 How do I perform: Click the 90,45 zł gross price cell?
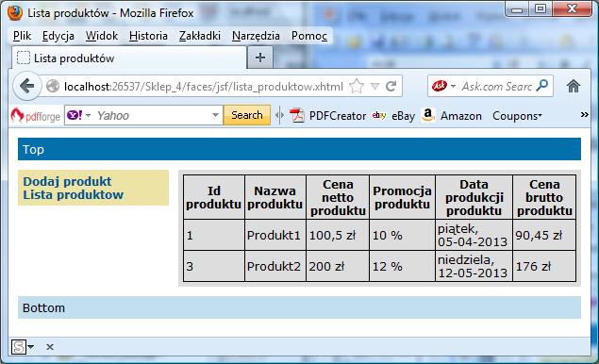(544, 235)
